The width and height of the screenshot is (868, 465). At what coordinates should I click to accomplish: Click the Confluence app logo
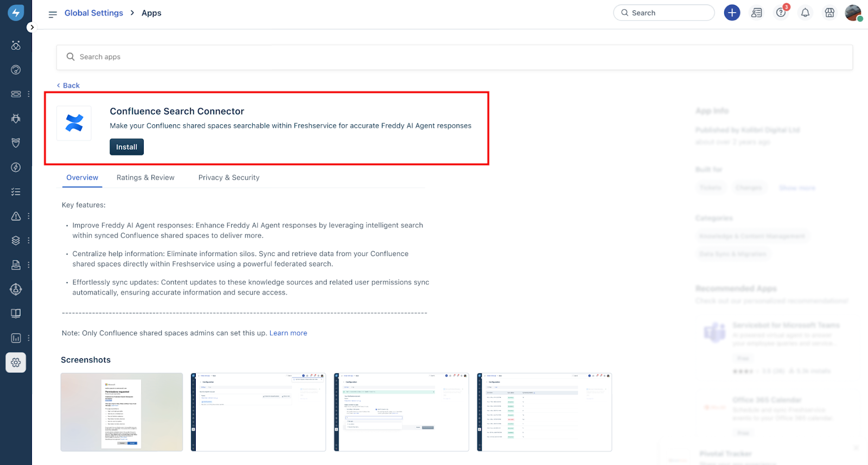point(74,123)
